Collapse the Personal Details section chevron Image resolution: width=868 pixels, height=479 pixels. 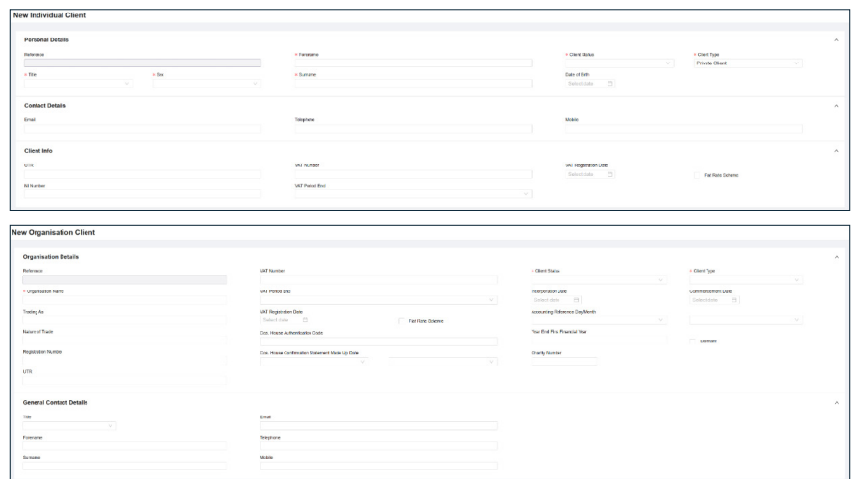tap(836, 39)
